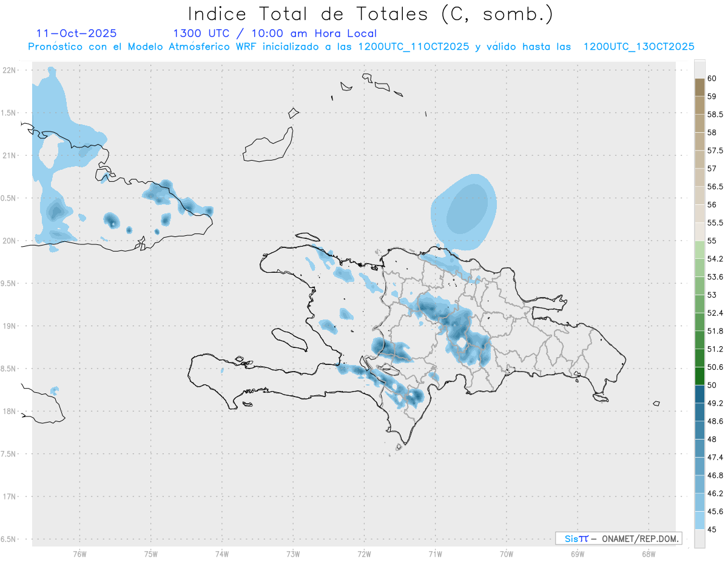Click the '22N' latitude label
Image resolution: width=728 pixels, height=562 pixels.
(9, 70)
